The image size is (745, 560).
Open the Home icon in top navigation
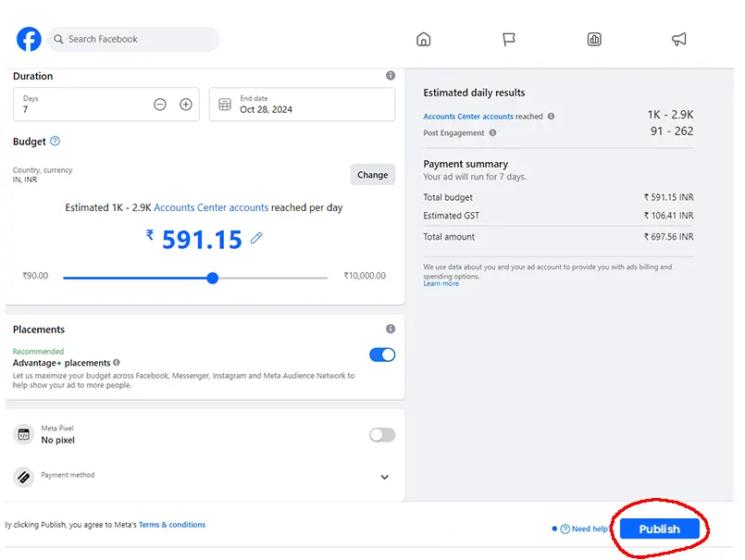pyautogui.click(x=424, y=40)
